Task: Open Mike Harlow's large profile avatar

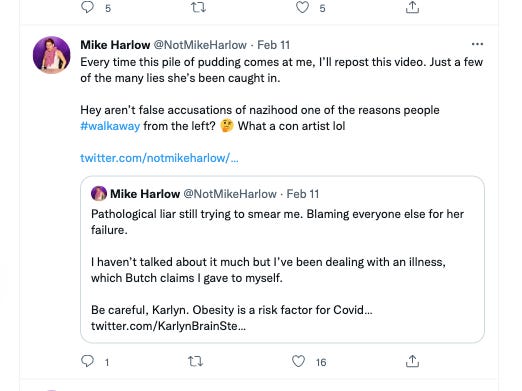Action: click(x=52, y=55)
